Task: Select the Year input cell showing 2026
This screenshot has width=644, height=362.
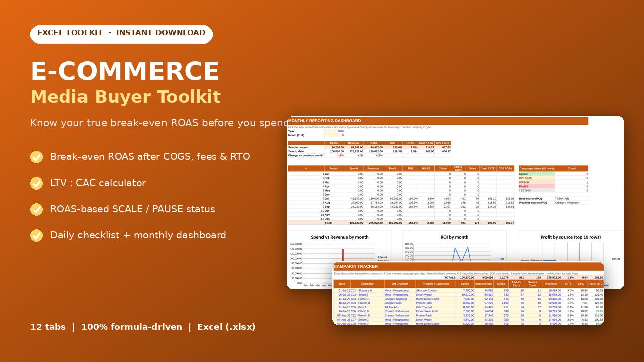Action: (334, 131)
